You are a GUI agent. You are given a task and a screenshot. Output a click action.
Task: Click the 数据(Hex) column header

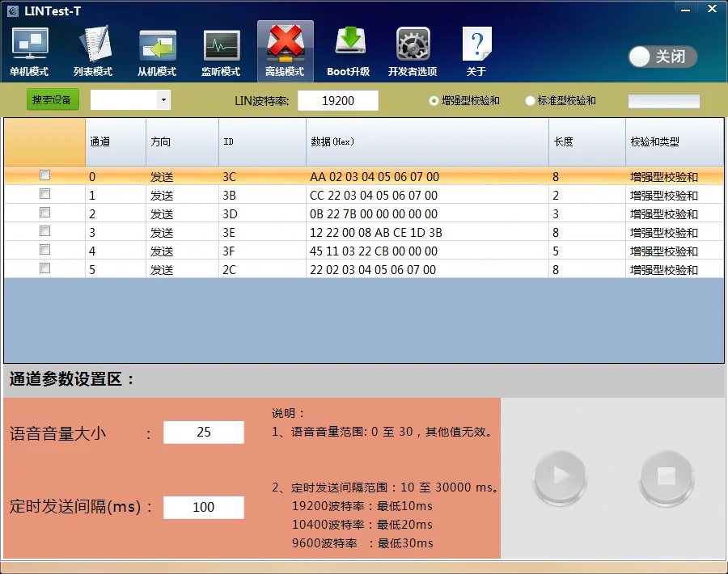coord(428,142)
